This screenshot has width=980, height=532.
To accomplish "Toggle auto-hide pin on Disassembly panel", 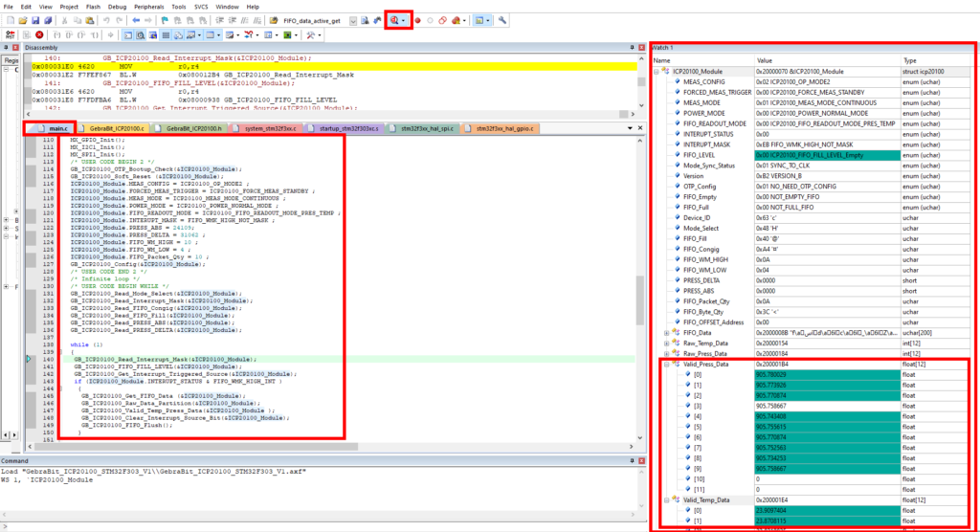I will [632, 48].
